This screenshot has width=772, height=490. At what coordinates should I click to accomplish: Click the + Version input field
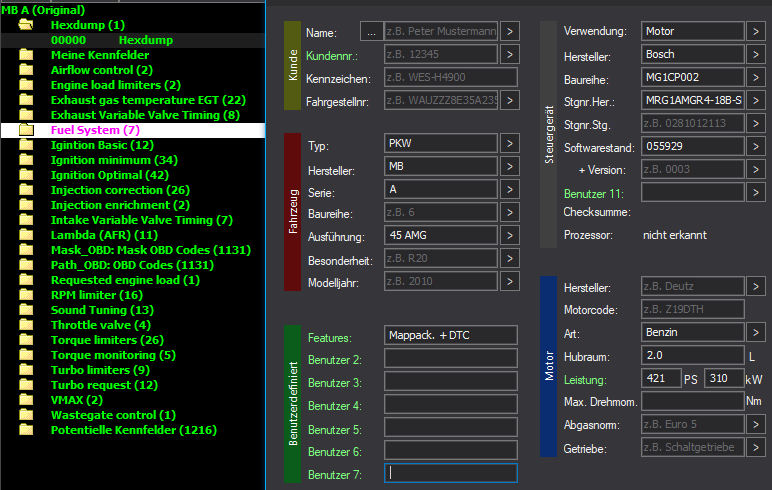(692, 169)
